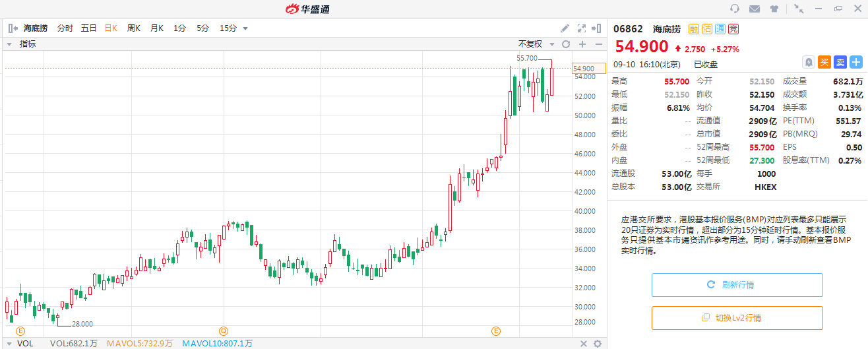The width and height of the screenshot is (868, 349).
Task: Set a price alert bell icon
Action: 809,62
